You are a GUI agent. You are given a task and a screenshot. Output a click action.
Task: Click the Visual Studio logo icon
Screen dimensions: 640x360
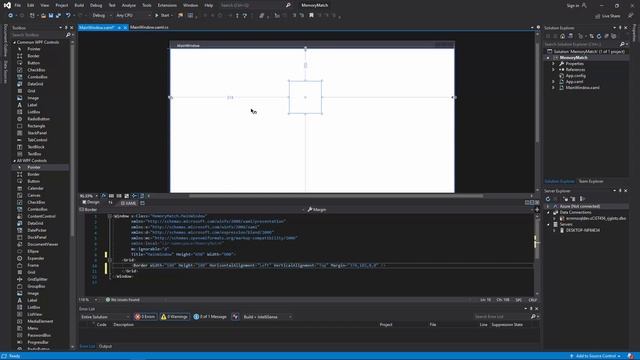coord(7,5)
